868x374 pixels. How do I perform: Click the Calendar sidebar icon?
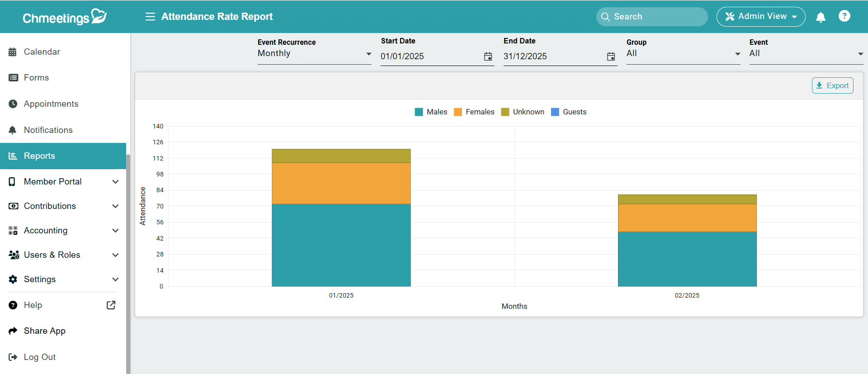13,52
